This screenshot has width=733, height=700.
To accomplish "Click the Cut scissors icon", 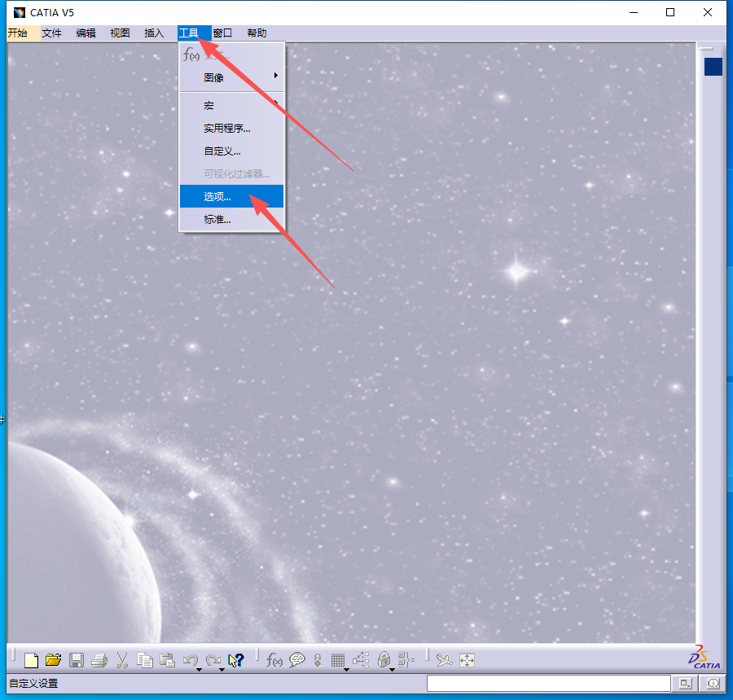I will coord(122,660).
